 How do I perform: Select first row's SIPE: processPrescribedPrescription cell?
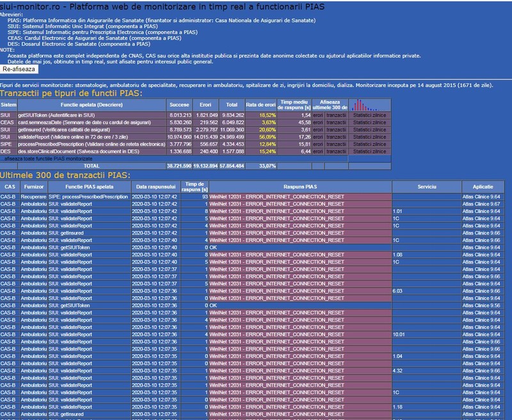pos(90,197)
